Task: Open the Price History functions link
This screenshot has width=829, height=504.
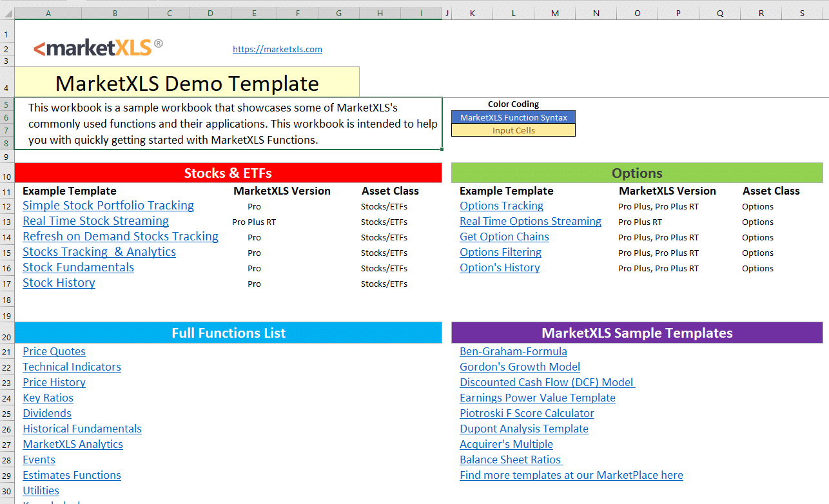Action: (x=54, y=382)
